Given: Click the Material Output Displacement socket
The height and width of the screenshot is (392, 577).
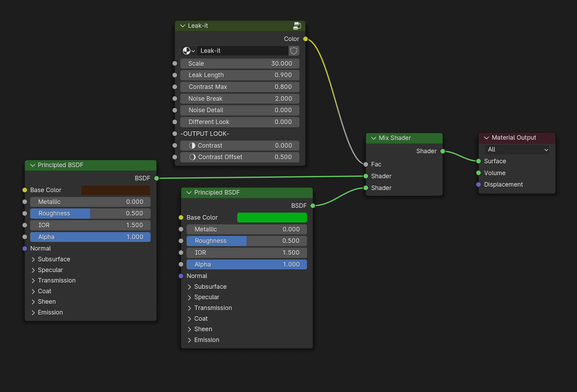Looking at the screenshot, I should pyautogui.click(x=479, y=185).
